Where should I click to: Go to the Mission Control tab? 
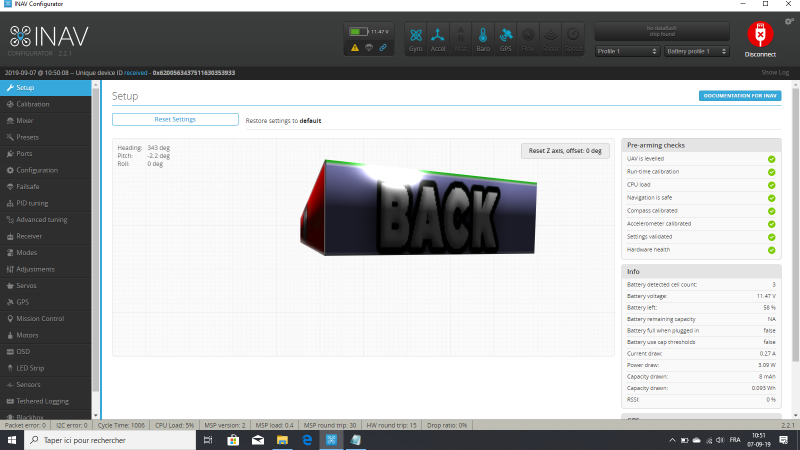[x=40, y=319]
